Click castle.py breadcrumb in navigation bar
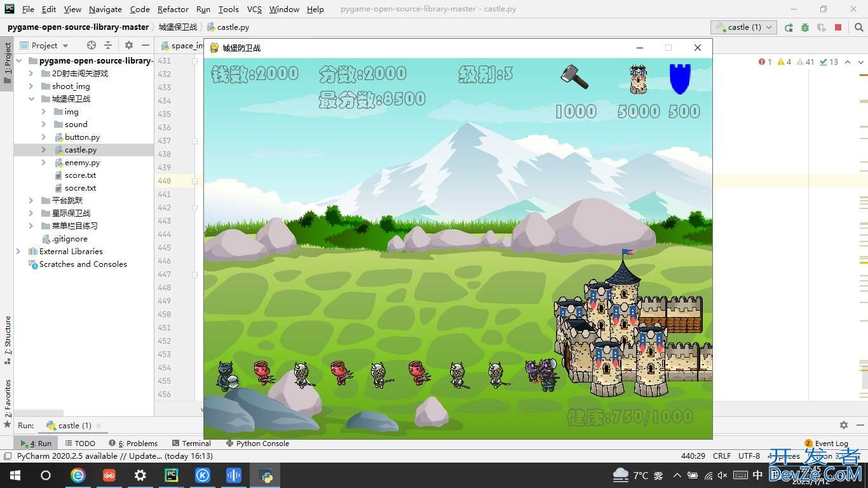Screen dimensions: 868x488 click(x=228, y=27)
